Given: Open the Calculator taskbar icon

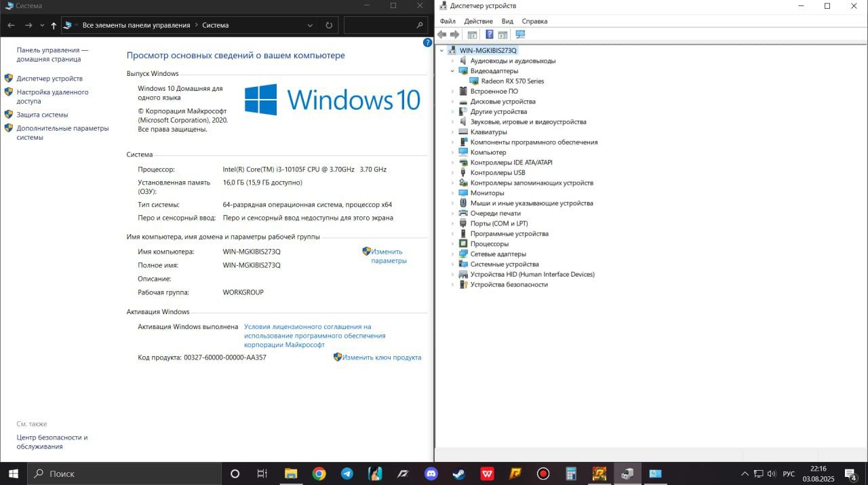Looking at the screenshot, I should [x=571, y=473].
